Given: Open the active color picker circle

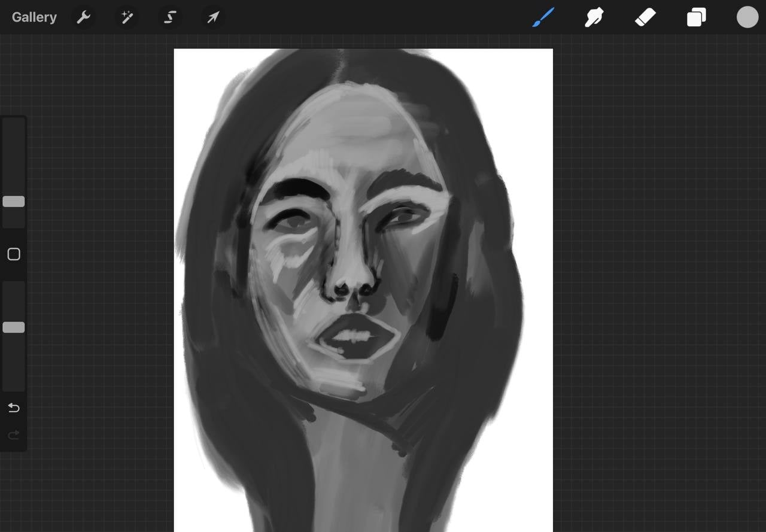Looking at the screenshot, I should 747,17.
